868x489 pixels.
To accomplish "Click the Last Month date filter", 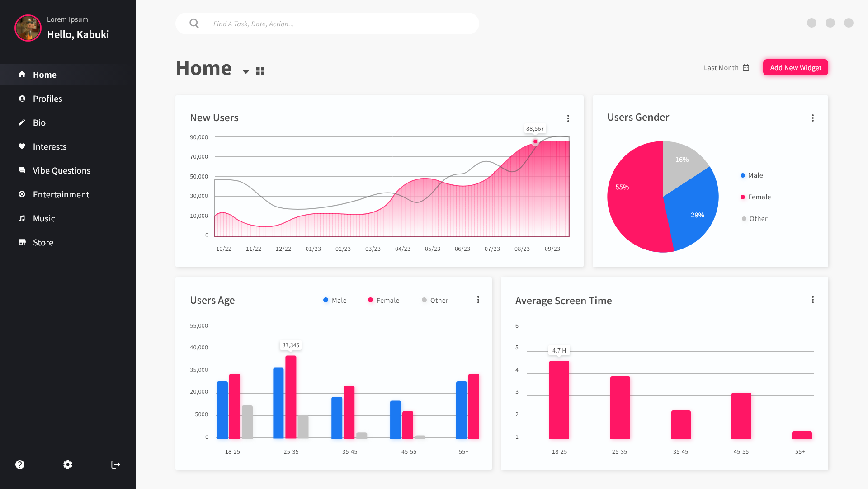I will click(x=721, y=68).
